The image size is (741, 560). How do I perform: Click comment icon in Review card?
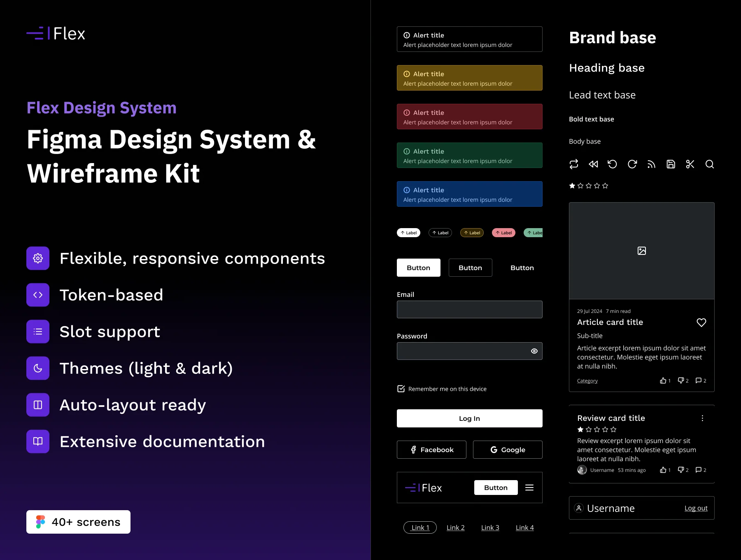[x=699, y=470]
